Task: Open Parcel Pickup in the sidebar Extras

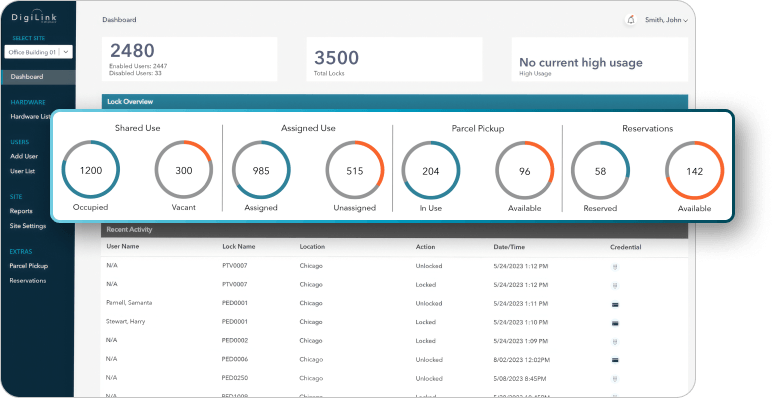Action: click(x=29, y=266)
